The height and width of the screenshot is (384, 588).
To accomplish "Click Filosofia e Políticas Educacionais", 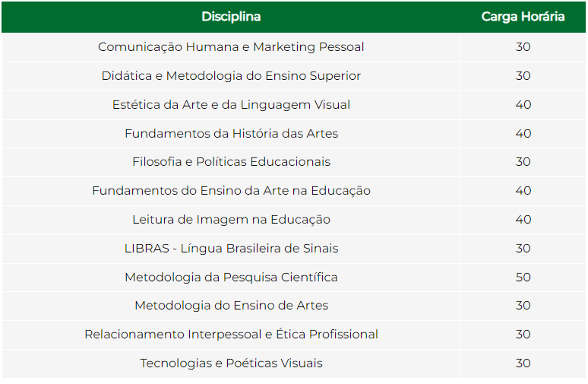I will tap(231, 162).
